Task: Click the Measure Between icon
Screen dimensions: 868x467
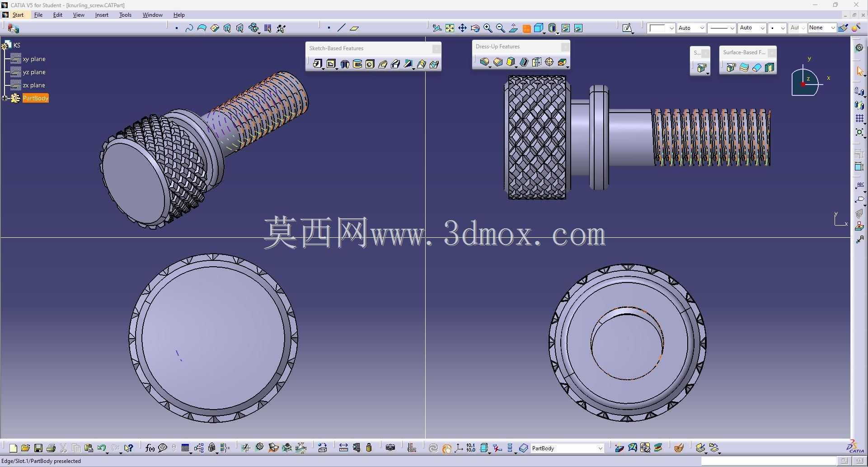Action: tap(343, 448)
